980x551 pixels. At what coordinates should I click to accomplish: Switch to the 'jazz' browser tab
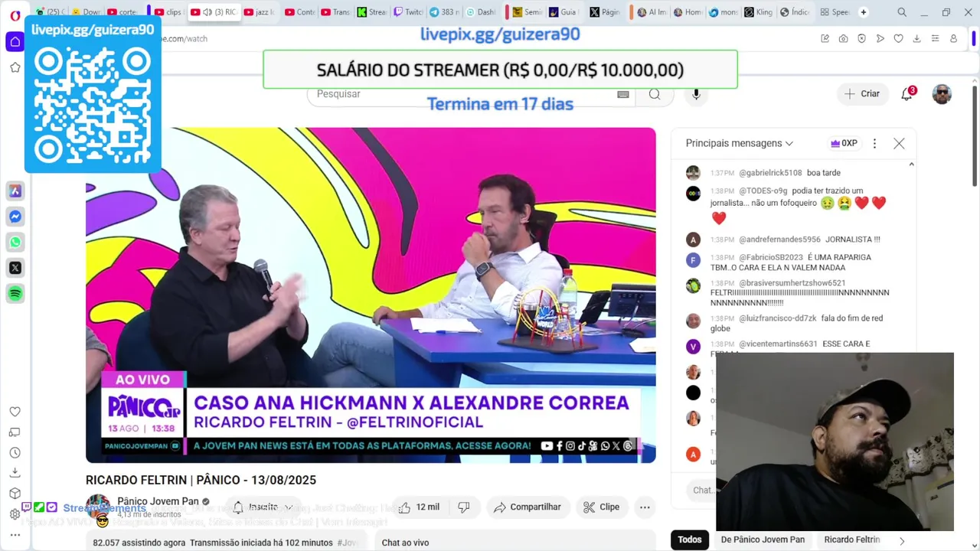pyautogui.click(x=256, y=12)
